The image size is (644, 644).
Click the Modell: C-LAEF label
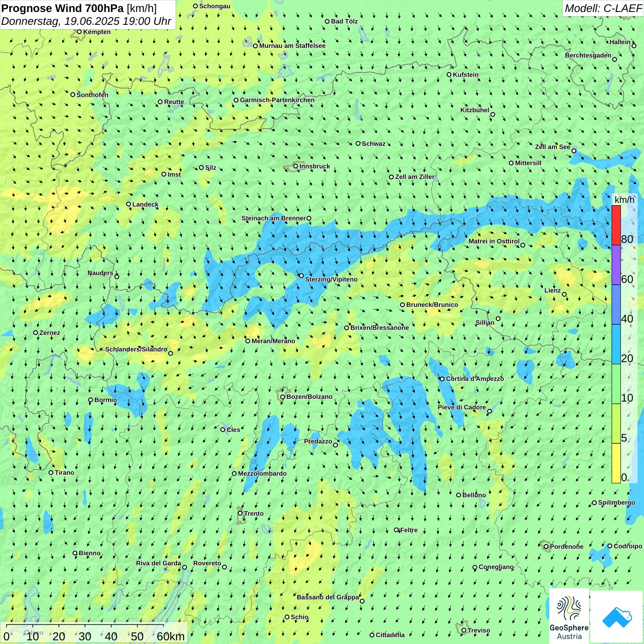[603, 8]
